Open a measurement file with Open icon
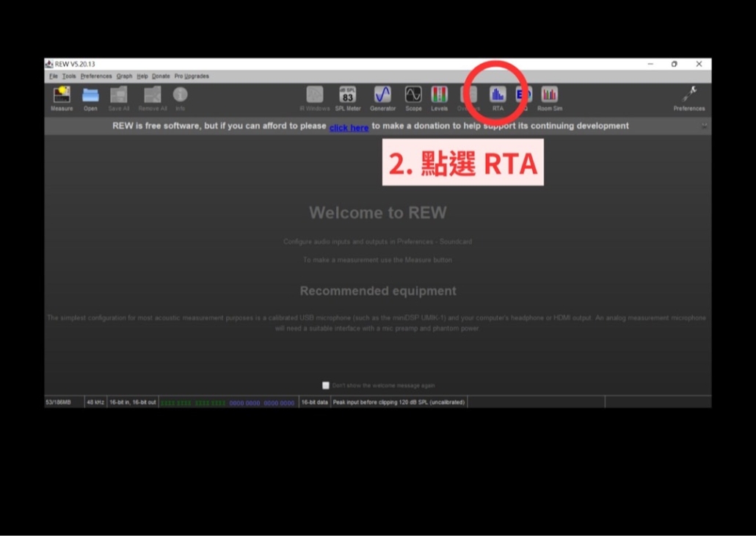The image size is (756, 536). [90, 95]
